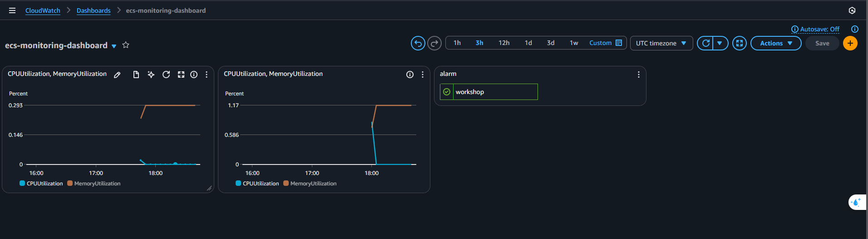This screenshot has width=868, height=239.
Task: Open second widget's three-dot menu
Action: pyautogui.click(x=423, y=75)
